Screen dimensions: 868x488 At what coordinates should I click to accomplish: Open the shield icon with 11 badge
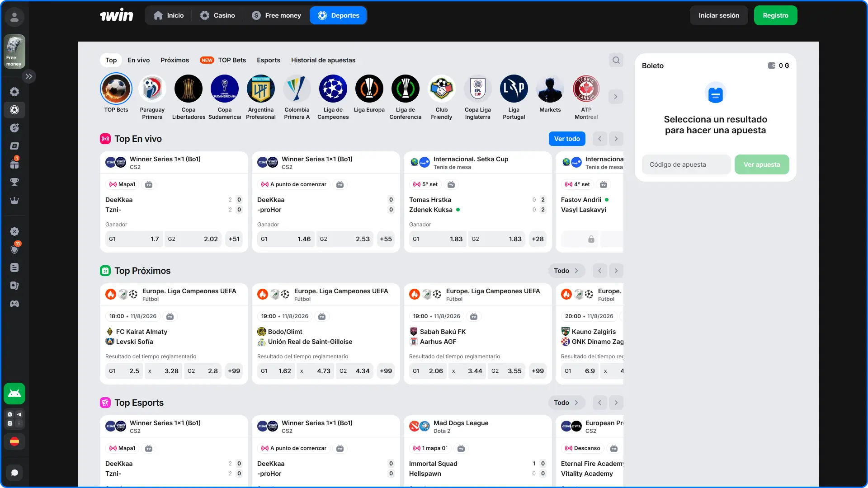(14, 249)
